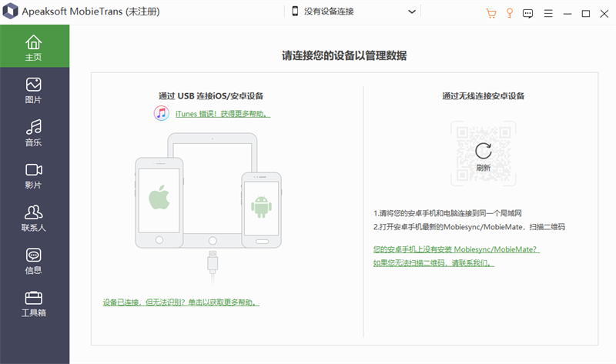This screenshot has height=364, width=616.
Task: Open the hamburger menu in title bar
Action: click(x=548, y=14)
